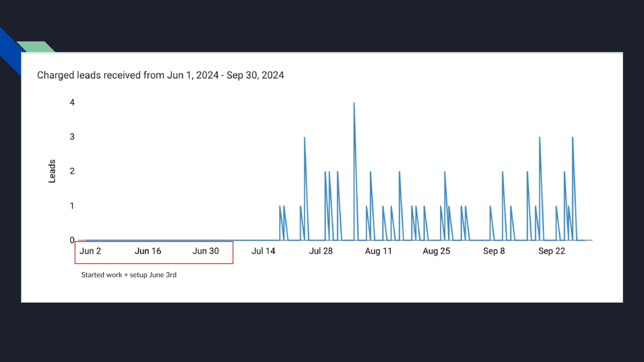The image size is (644, 362).
Task: Click the 3 value on y-axis
Action: tap(72, 137)
